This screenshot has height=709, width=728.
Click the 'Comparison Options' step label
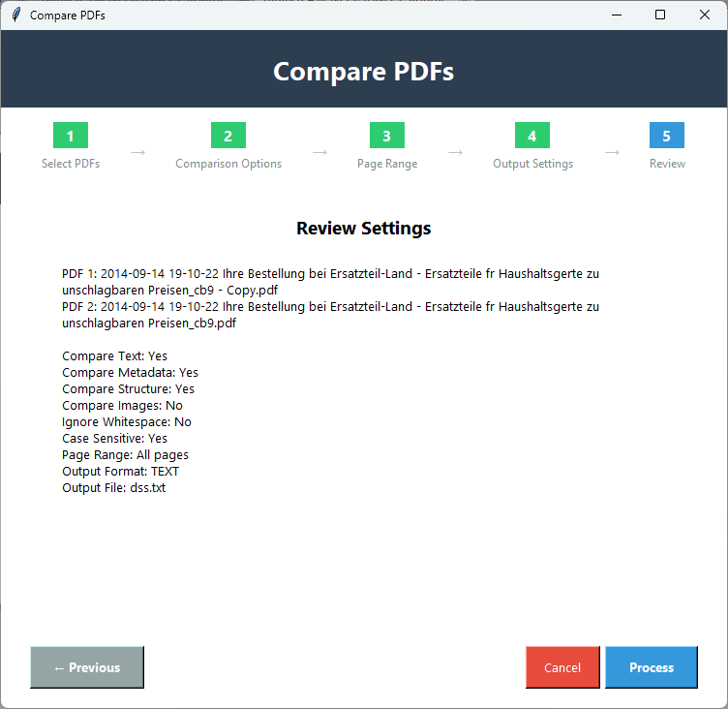pyautogui.click(x=228, y=164)
